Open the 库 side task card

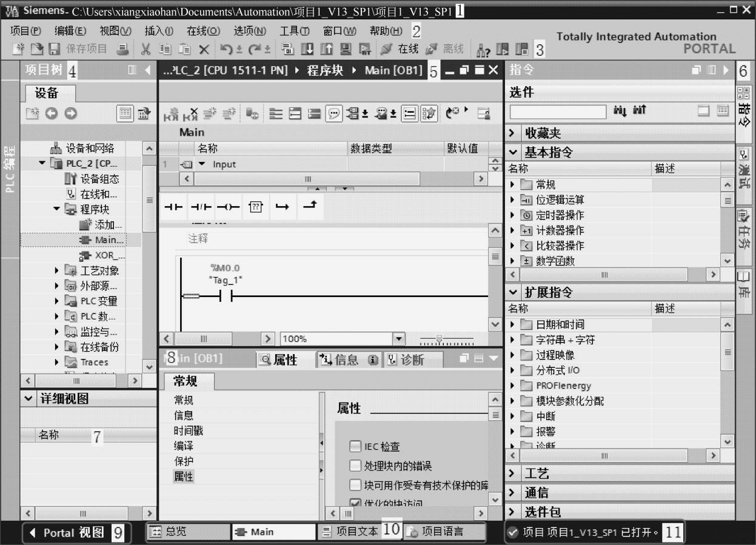744,291
